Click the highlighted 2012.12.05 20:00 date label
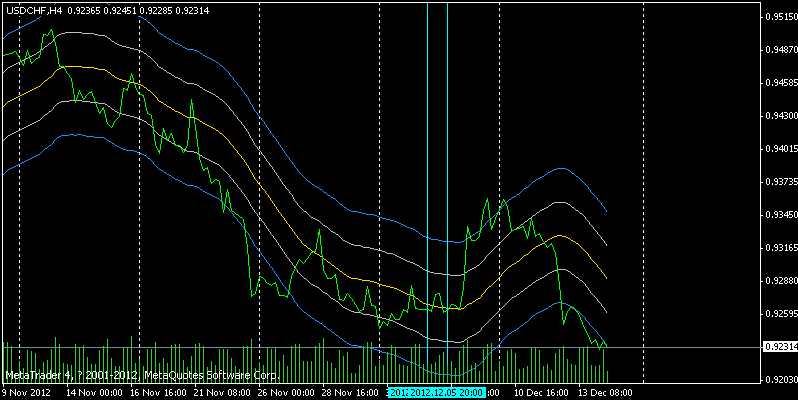Image resolution: width=798 pixels, height=400 pixels. coord(446,393)
